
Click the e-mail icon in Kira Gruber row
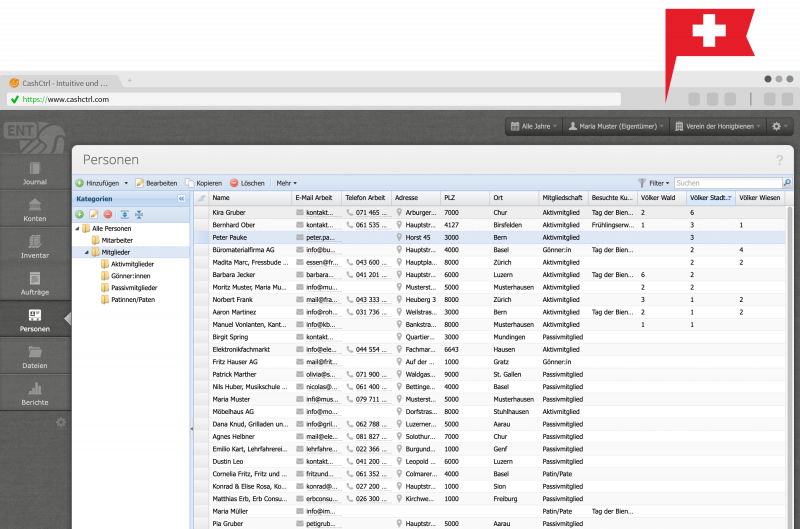[x=300, y=212]
